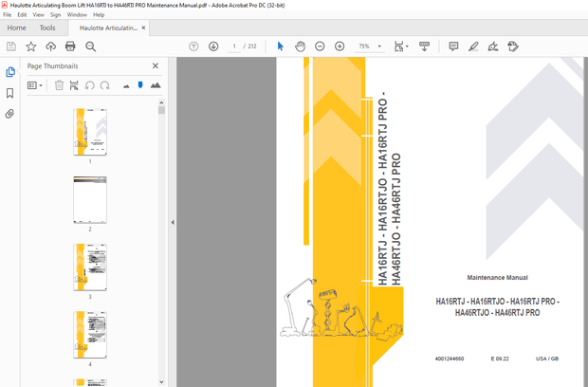Open the Window menu
The image size is (588, 387).
(77, 14)
